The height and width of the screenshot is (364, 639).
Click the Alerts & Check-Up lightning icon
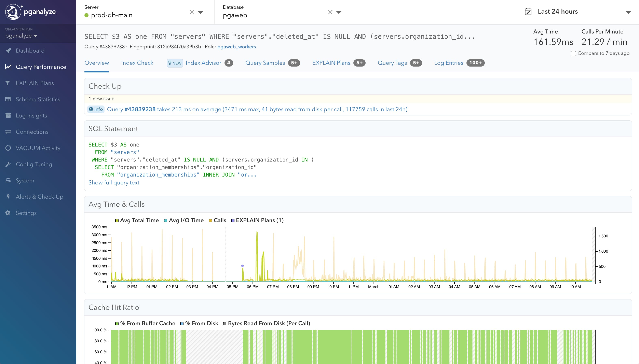point(8,197)
